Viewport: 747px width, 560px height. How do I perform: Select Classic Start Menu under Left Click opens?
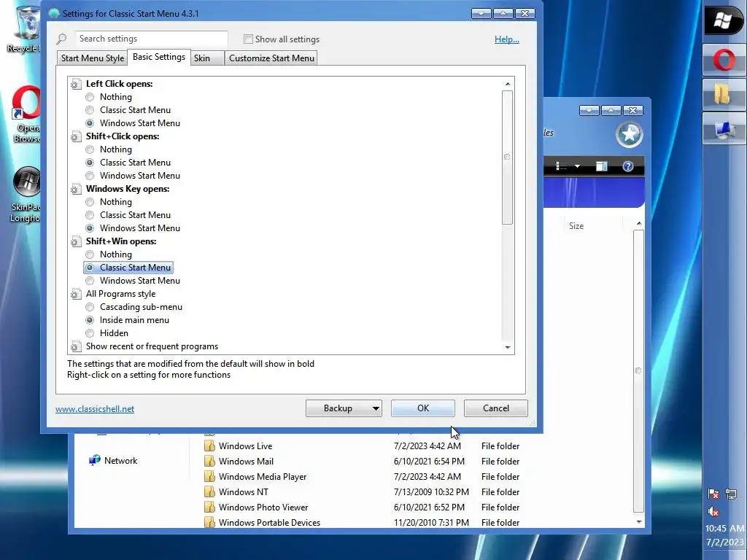[90, 110]
